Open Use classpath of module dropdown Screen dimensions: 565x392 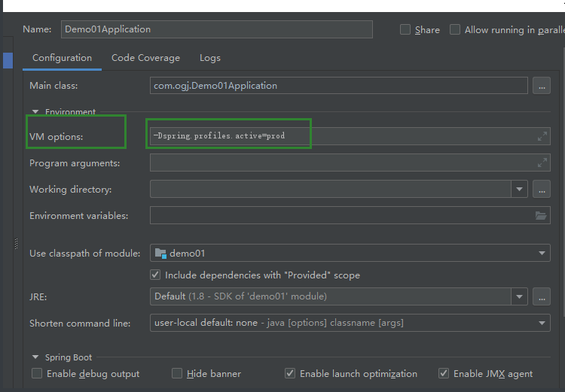[x=542, y=254]
